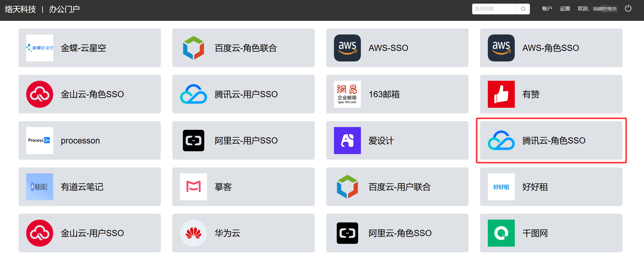Open the 百度云-角色联合 app tile
This screenshot has width=644, height=260.
(243, 48)
